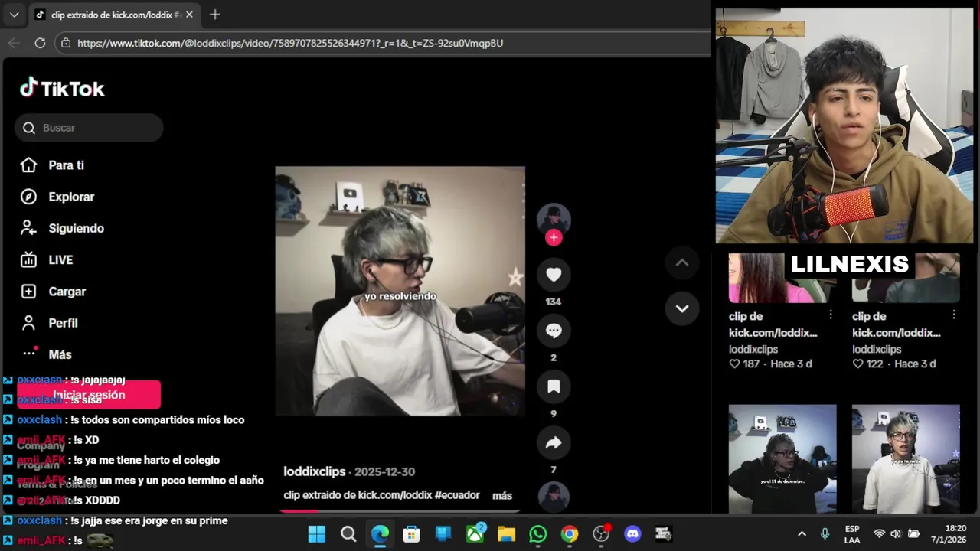Open the comments bubble icon

[x=554, y=331]
